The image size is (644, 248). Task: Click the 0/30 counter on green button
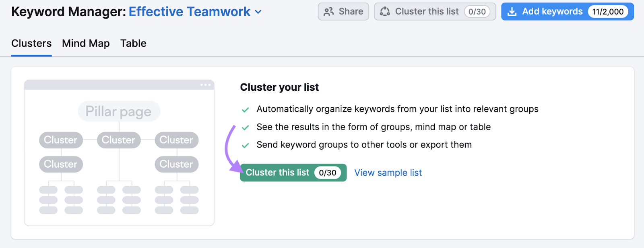click(328, 173)
